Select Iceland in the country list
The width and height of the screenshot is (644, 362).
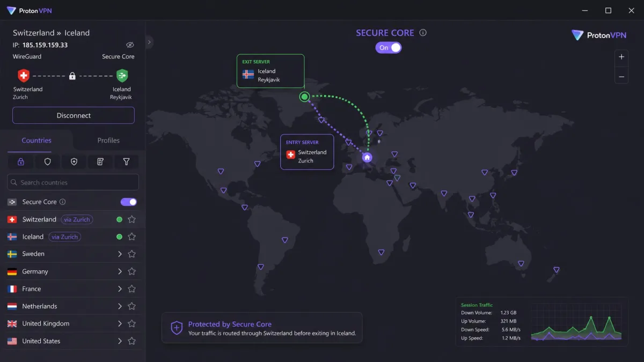[x=72, y=237]
